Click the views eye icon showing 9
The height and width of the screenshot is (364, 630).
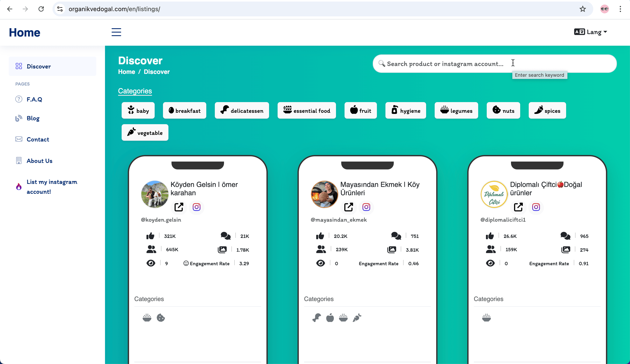point(151,263)
